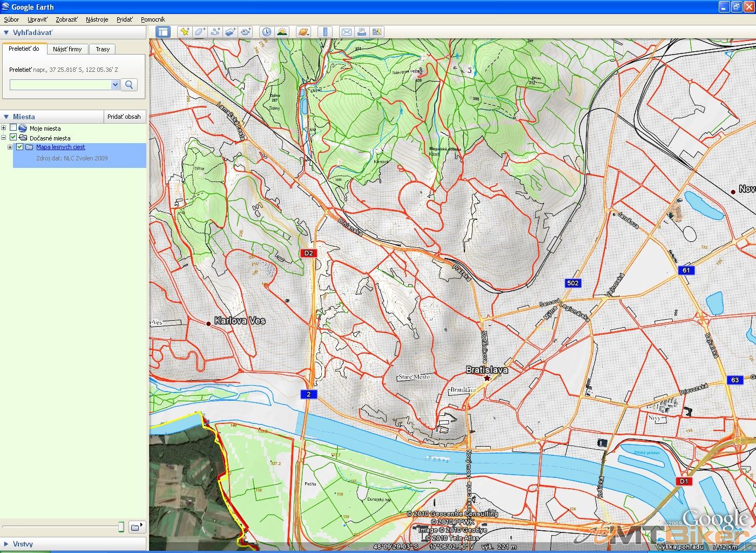756x553 pixels.
Task: Uncheck the Mapa lesnych ciest layer
Action: pos(20,147)
